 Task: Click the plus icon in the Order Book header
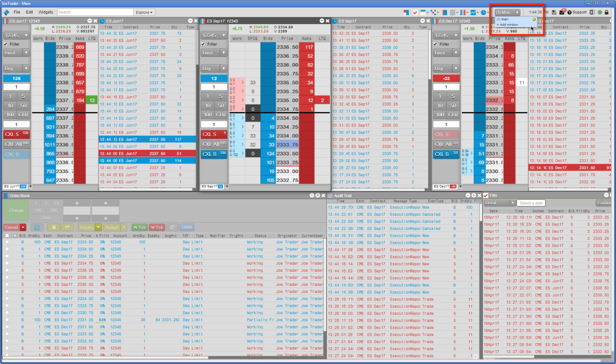tap(318, 195)
